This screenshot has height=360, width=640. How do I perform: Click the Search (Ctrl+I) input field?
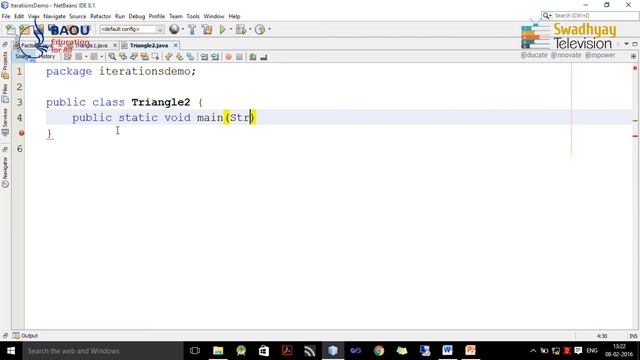tap(595, 16)
